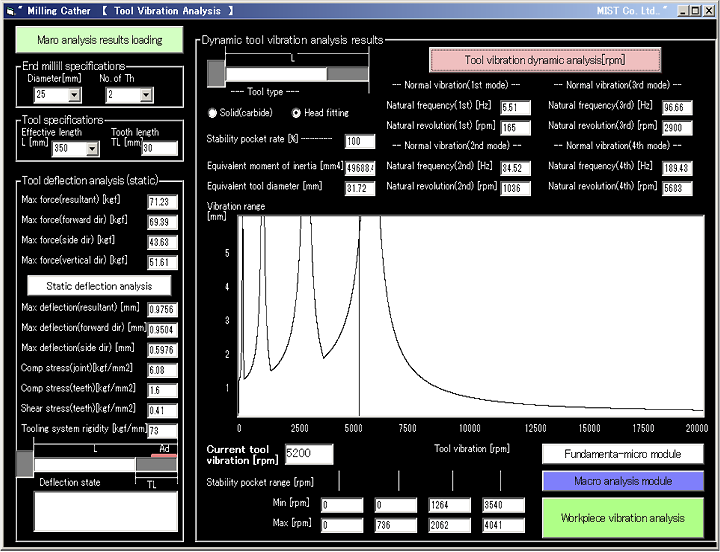The image size is (720, 552).
Task: Select the Solid(carbide) radio button
Action: [x=212, y=113]
